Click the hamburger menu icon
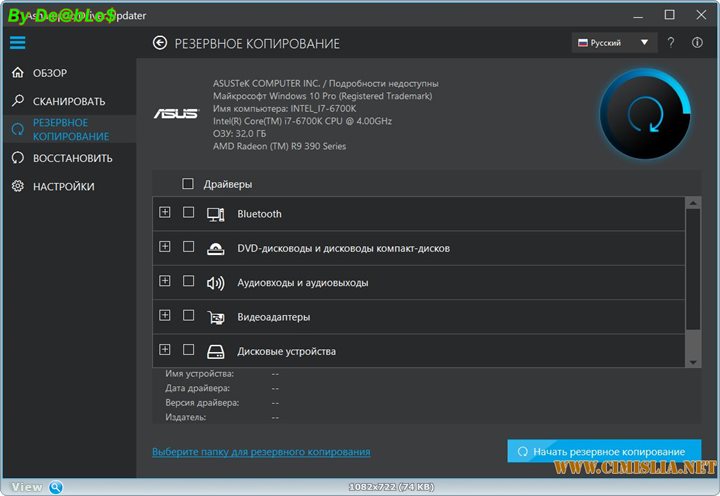The width and height of the screenshot is (720, 496). coord(17,43)
